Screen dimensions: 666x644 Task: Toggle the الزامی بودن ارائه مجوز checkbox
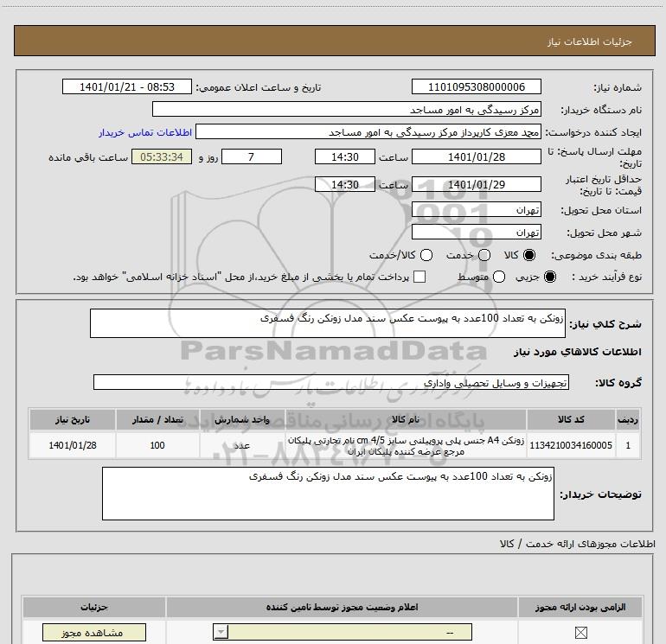tap(580, 633)
